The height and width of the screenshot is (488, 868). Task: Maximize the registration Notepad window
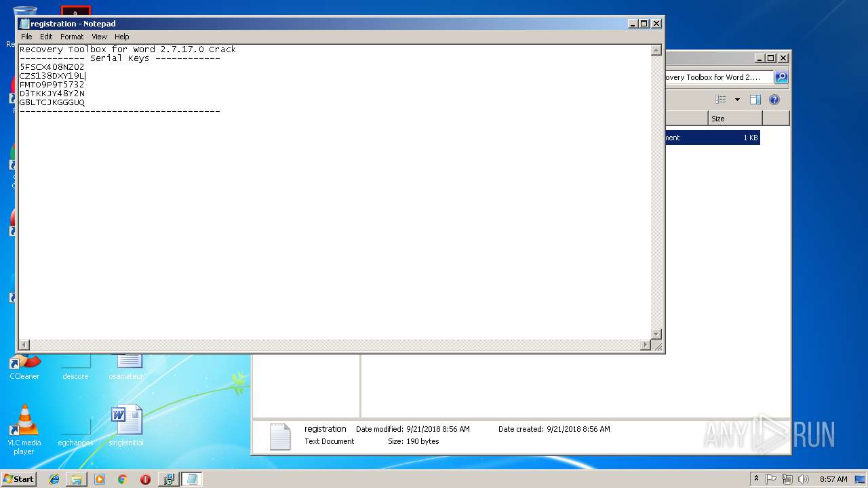click(644, 23)
